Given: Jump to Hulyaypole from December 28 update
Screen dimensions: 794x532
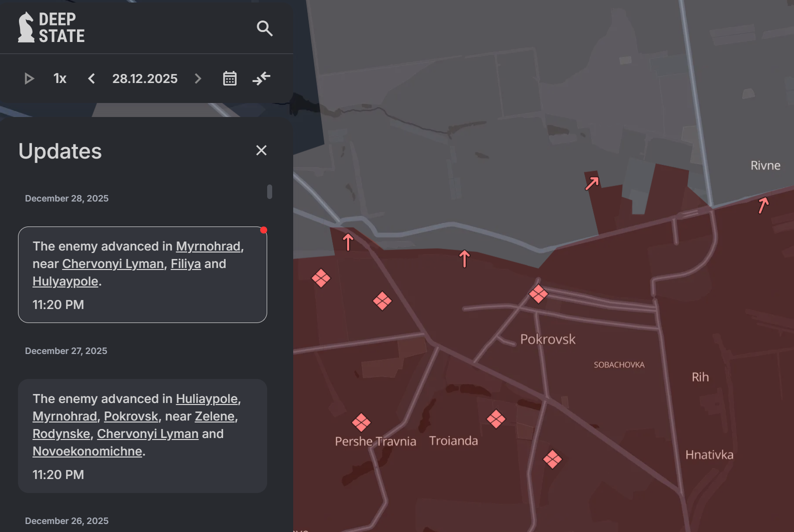Looking at the screenshot, I should click(x=66, y=281).
